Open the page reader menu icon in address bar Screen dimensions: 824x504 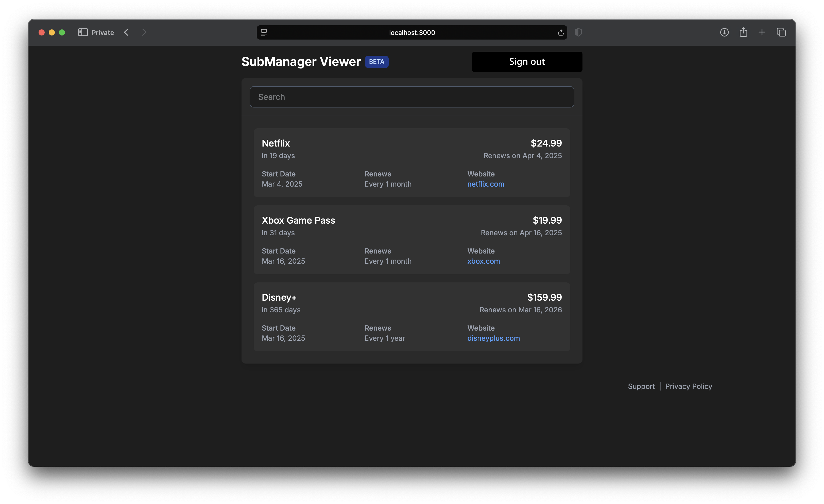264,32
